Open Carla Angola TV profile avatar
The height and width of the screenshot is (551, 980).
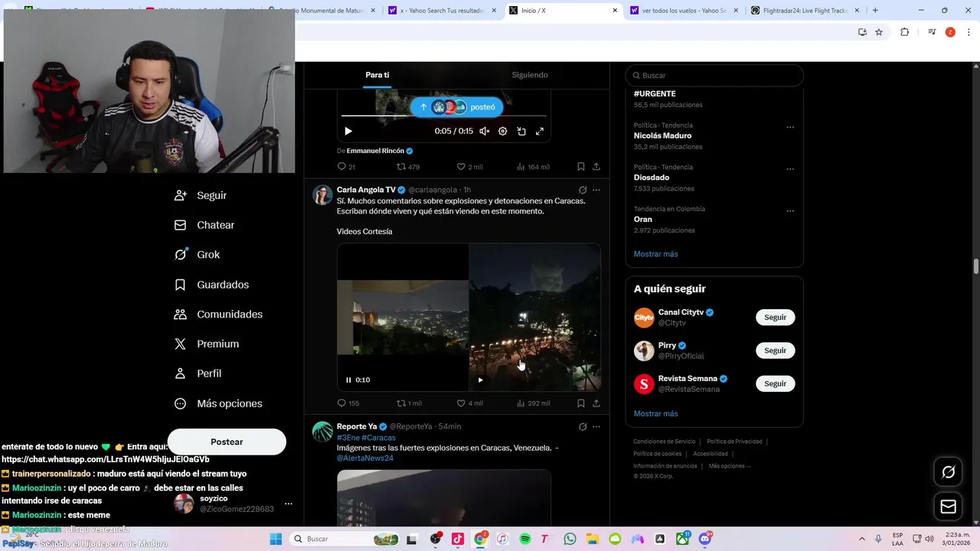pyautogui.click(x=322, y=195)
